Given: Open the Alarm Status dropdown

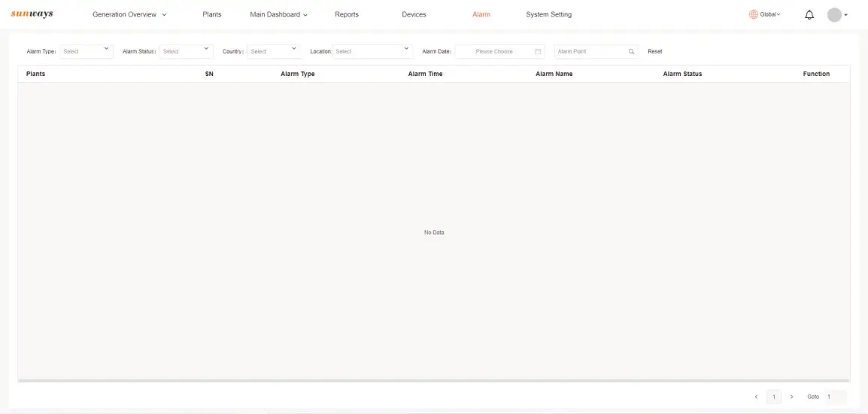Looking at the screenshot, I should [186, 51].
